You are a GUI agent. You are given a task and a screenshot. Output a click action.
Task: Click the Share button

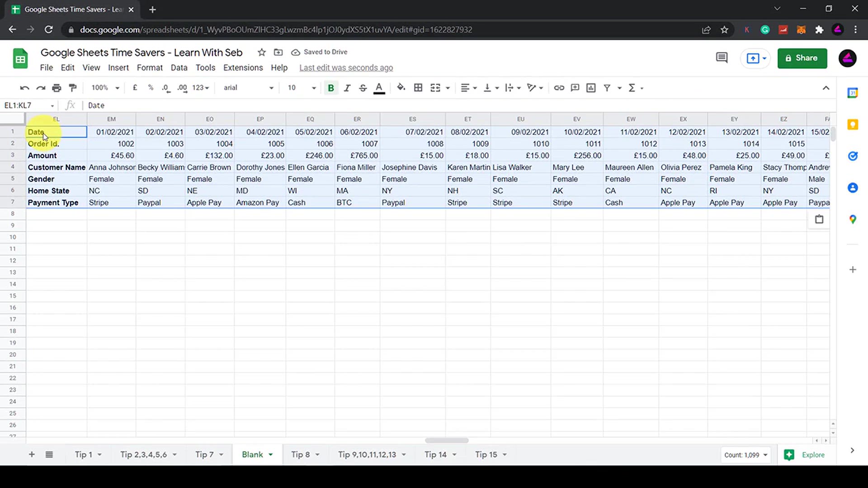click(x=802, y=58)
